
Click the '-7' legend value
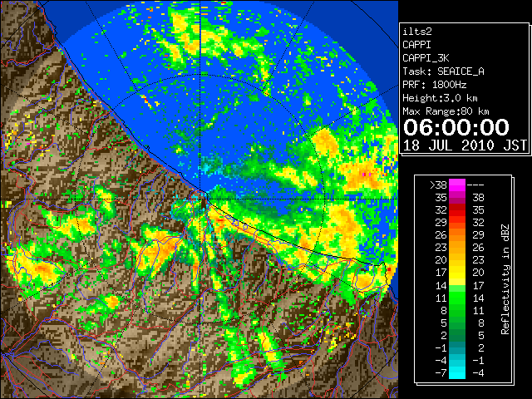[441, 373]
